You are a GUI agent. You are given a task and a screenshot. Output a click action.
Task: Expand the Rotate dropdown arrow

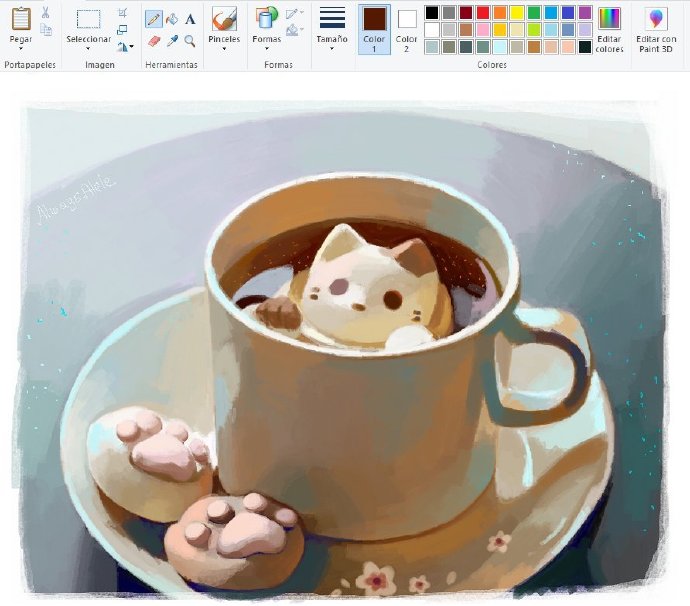pos(132,46)
